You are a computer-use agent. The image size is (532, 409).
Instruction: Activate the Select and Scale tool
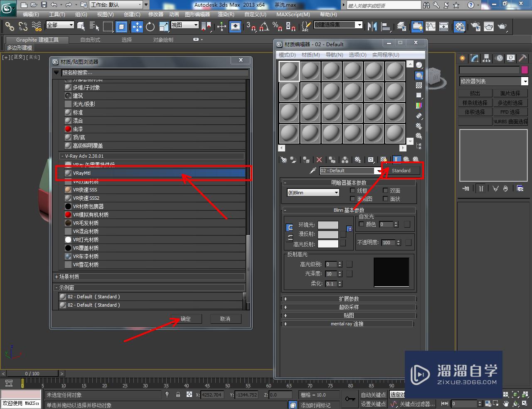pos(163,27)
